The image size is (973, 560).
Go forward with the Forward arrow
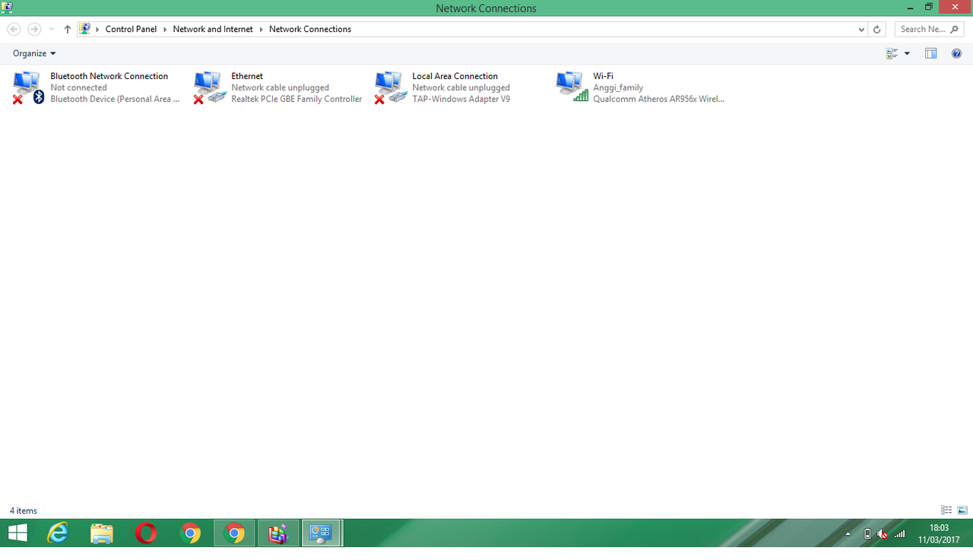tap(34, 29)
